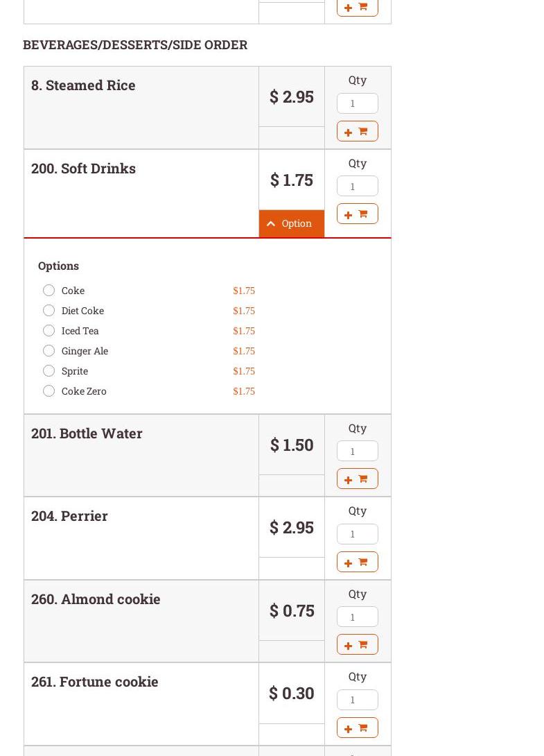Select the Diet Coke option

[x=49, y=310]
